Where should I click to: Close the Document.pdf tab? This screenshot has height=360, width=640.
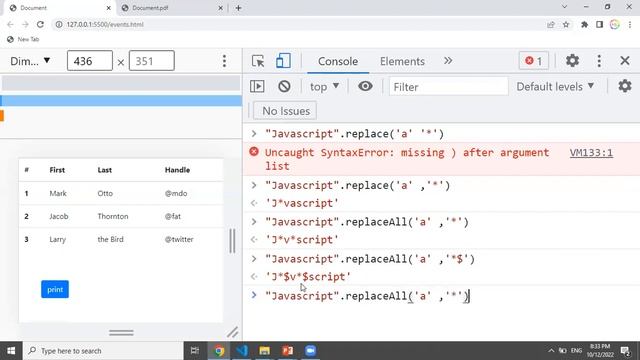pyautogui.click(x=220, y=8)
